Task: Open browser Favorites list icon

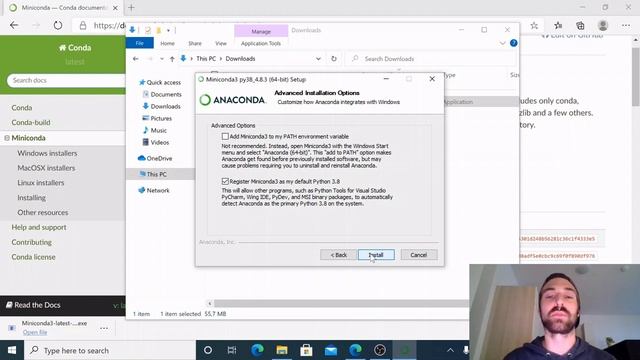Action: click(x=558, y=25)
